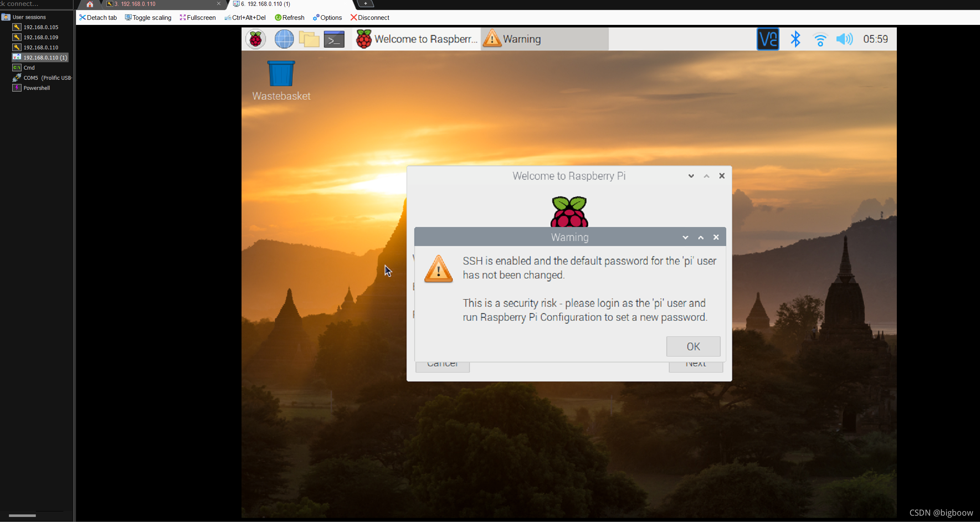Image resolution: width=980 pixels, height=522 pixels.
Task: Click the volume/speaker icon
Action: pos(844,39)
